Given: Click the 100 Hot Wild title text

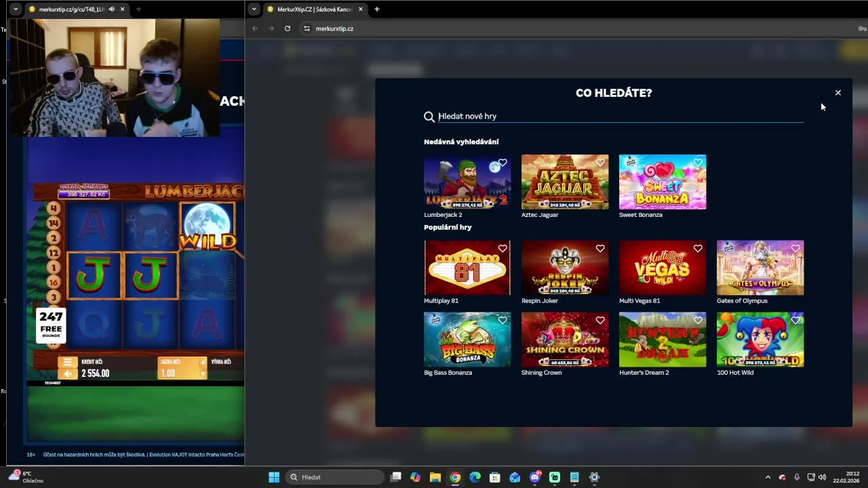Looking at the screenshot, I should click(x=735, y=373).
